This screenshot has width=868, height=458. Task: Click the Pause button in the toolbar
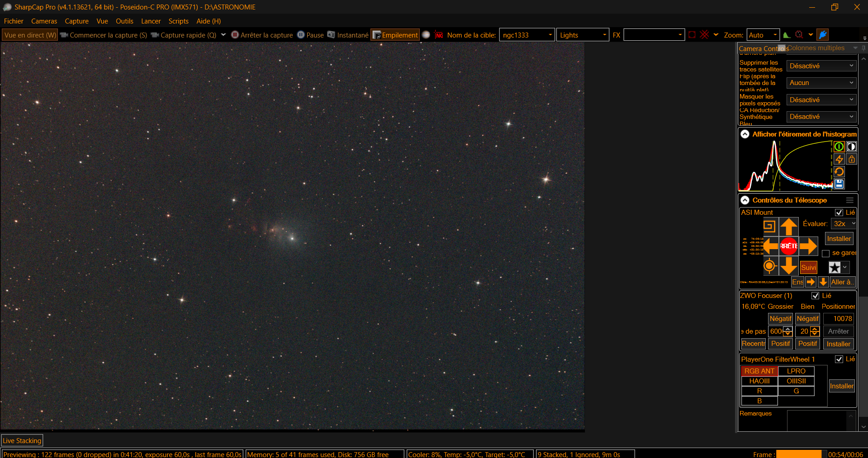click(310, 35)
